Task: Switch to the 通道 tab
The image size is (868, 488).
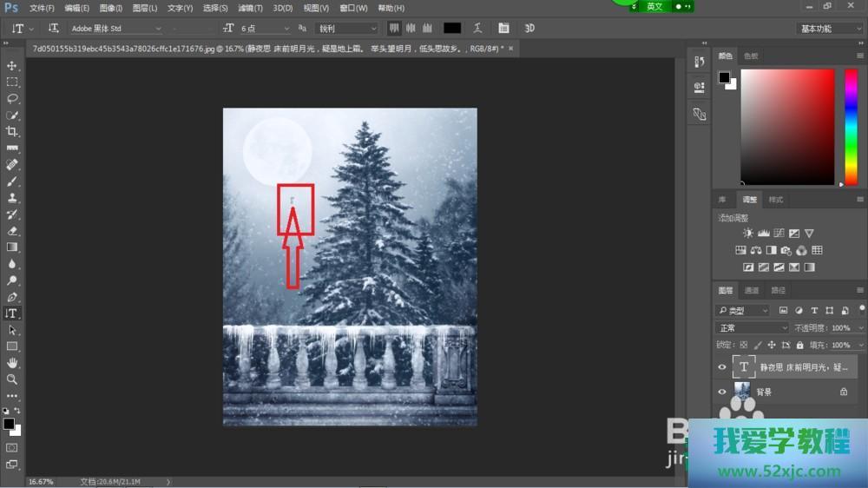Action: point(752,290)
